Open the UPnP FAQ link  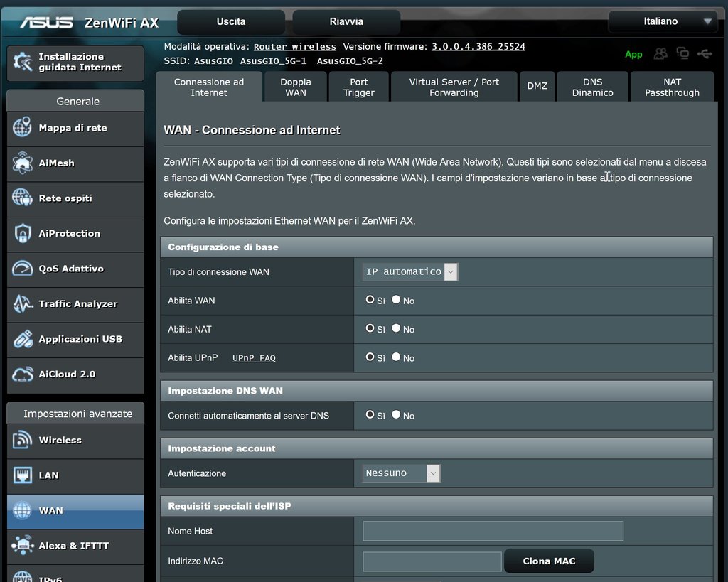point(254,358)
